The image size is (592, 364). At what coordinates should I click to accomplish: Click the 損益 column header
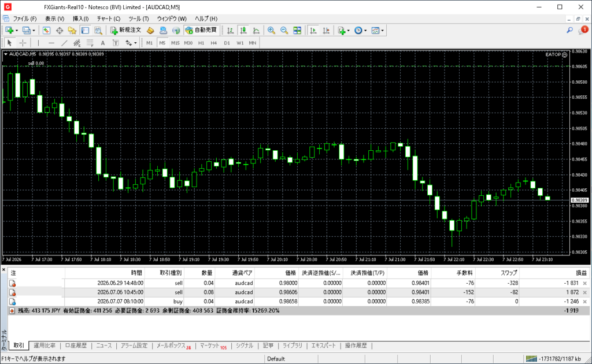(581, 273)
